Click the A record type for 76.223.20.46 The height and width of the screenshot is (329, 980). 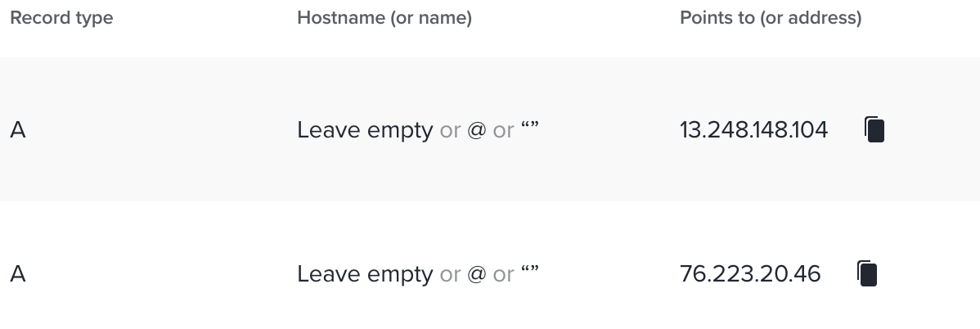pyautogui.click(x=17, y=274)
